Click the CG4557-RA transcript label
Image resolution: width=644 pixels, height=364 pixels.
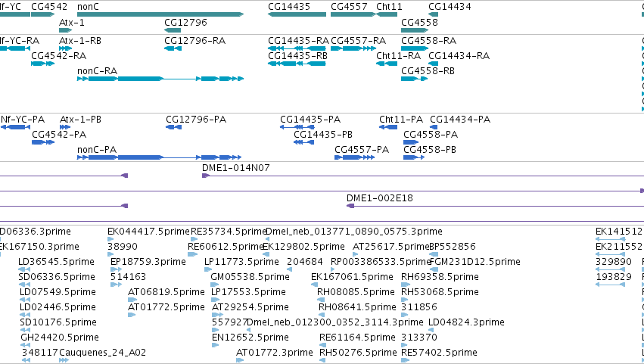(358, 41)
